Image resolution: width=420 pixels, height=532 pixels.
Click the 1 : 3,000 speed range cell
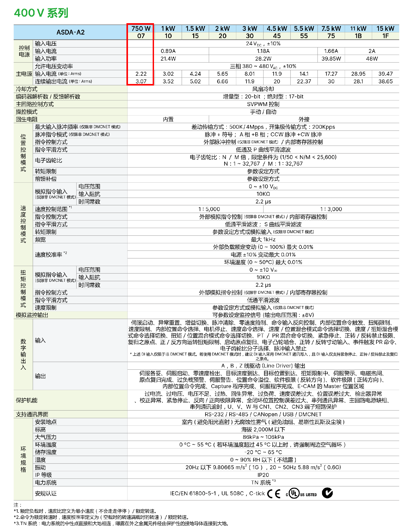331,209
